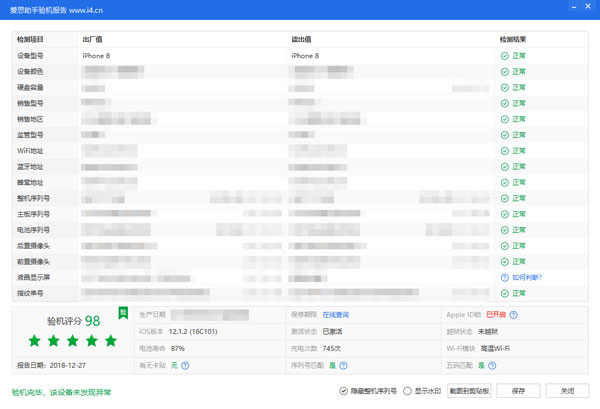Click the green check icon in 后置摄像头 row
Image resolution: width=600 pixels, height=409 pixels.
[x=505, y=246]
